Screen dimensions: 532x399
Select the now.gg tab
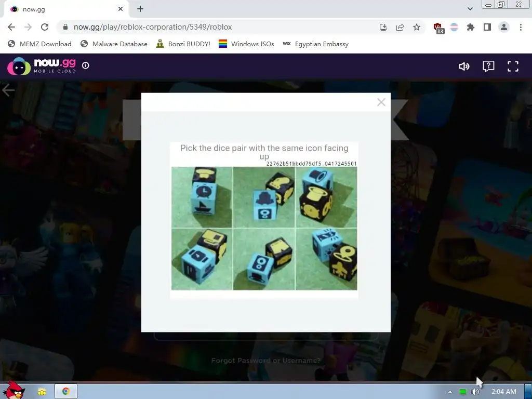tap(66, 9)
